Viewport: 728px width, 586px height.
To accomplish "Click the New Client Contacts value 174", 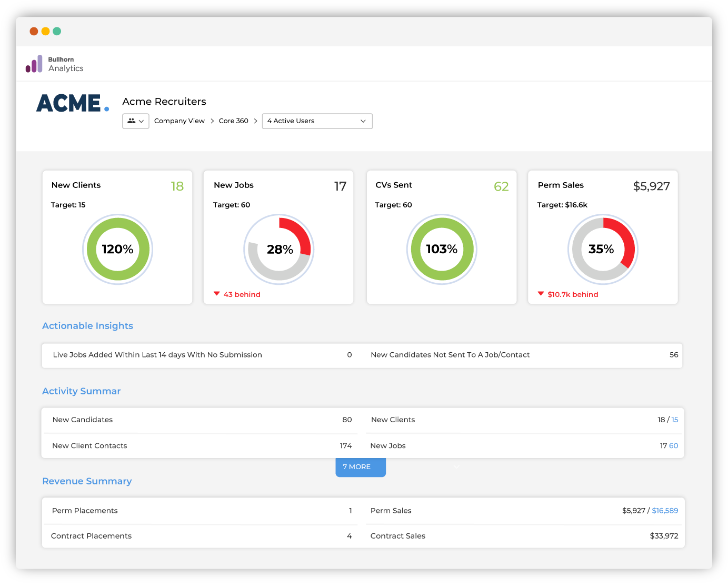I will click(x=346, y=446).
